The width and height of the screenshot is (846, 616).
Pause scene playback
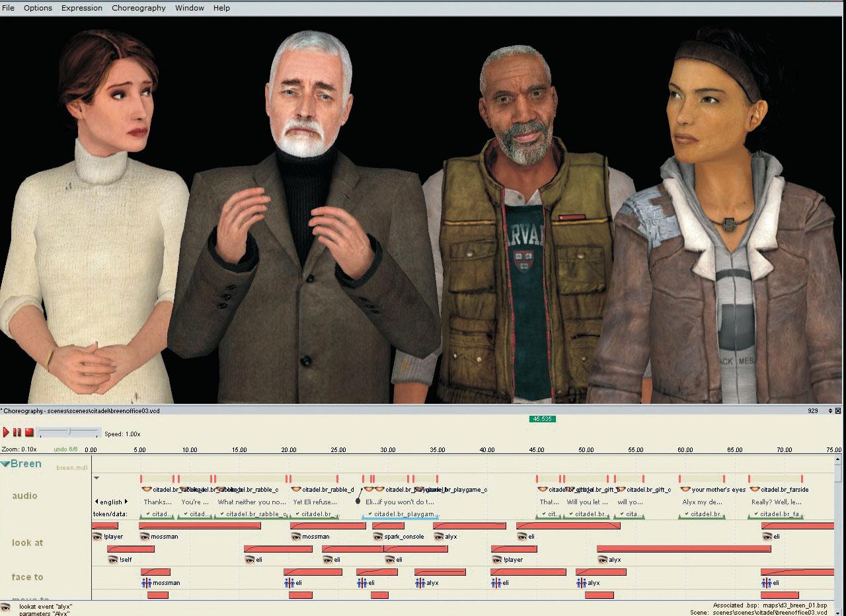tap(17, 432)
